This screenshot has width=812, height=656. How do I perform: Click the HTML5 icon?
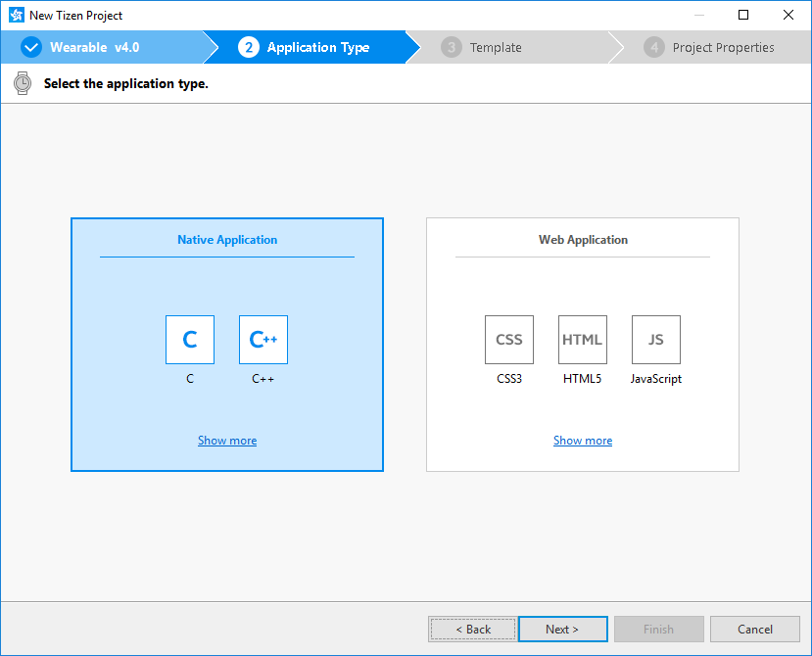tap(582, 339)
